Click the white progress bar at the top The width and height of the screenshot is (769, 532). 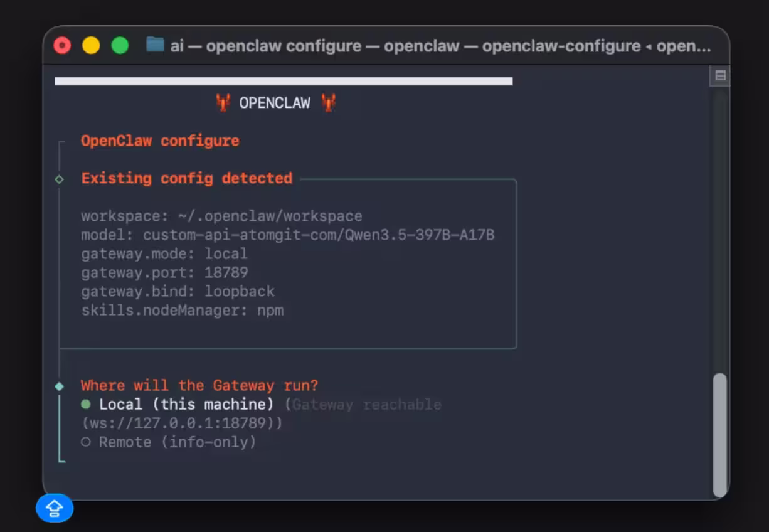pos(284,81)
